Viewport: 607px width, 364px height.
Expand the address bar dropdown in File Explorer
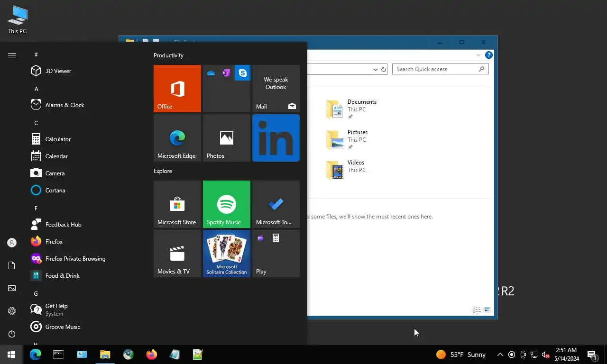coord(376,69)
